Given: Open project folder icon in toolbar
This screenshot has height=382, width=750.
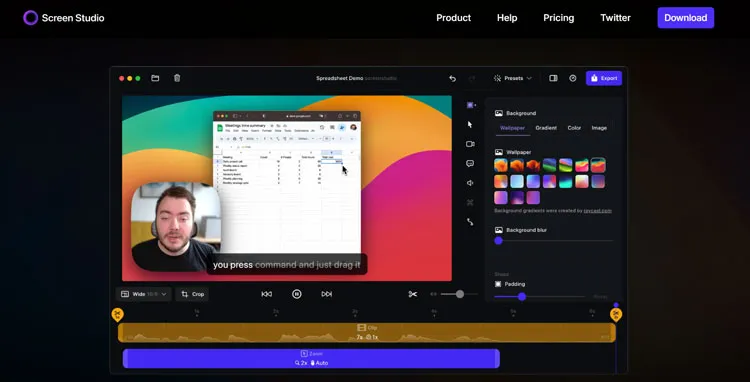Looking at the screenshot, I should [155, 78].
